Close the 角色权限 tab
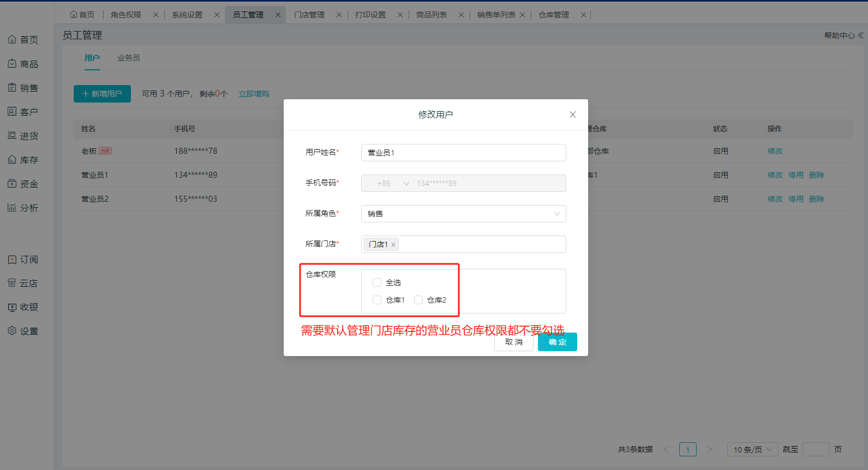 pyautogui.click(x=155, y=15)
